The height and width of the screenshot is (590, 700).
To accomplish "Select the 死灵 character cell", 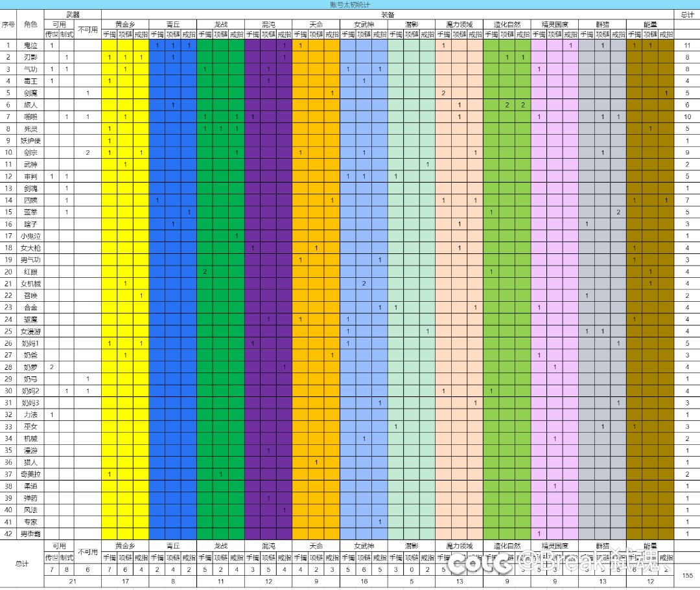I will pos(30,128).
